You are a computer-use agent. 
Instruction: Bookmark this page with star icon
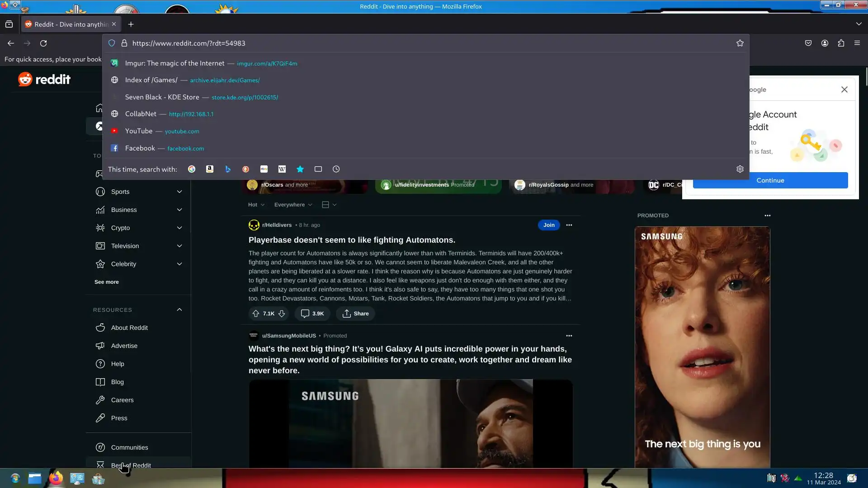(740, 43)
